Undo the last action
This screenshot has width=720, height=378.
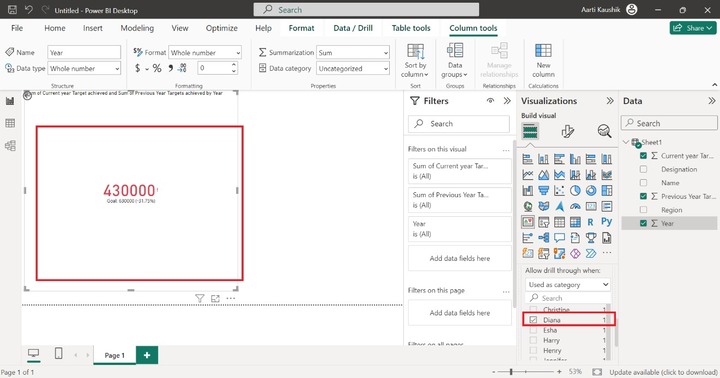[x=29, y=10]
